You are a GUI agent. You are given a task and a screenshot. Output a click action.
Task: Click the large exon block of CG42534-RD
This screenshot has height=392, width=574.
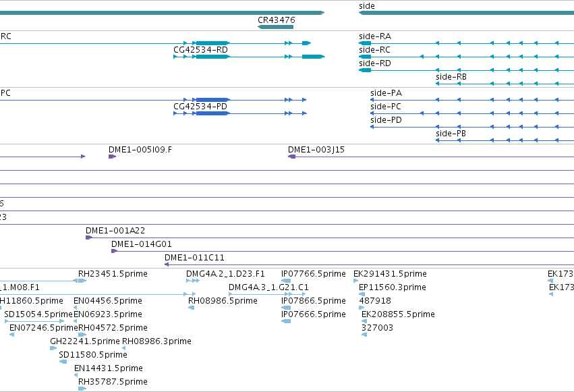[212, 57]
